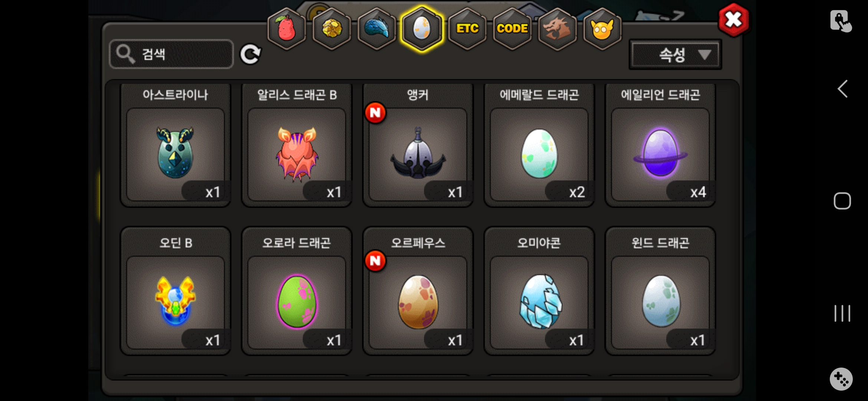The width and height of the screenshot is (868, 401).
Task: Select the golden nugget category icon
Action: pyautogui.click(x=332, y=29)
